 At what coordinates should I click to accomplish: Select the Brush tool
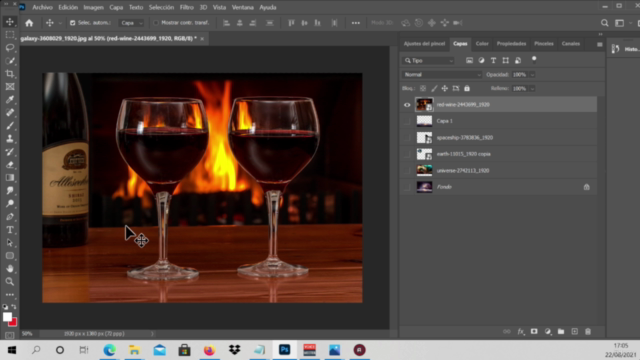(x=10, y=126)
